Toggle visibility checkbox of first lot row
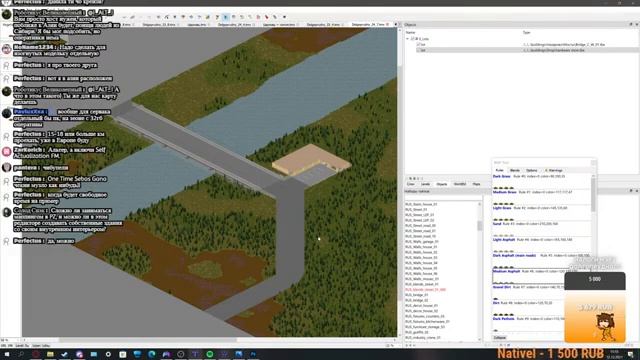640x360 pixels. (418, 44)
